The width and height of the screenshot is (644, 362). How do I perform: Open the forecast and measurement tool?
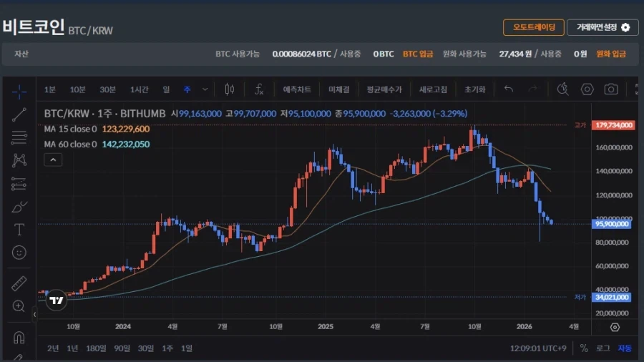(19, 183)
